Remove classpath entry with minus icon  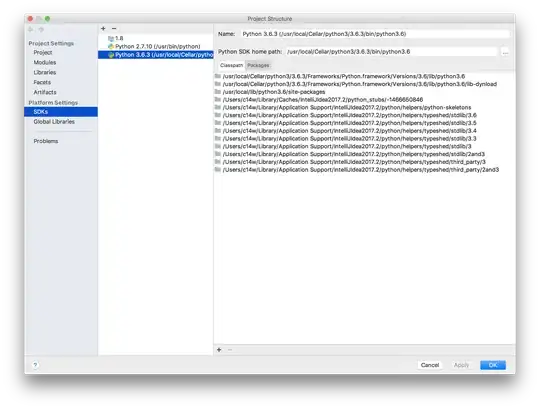(x=230, y=350)
